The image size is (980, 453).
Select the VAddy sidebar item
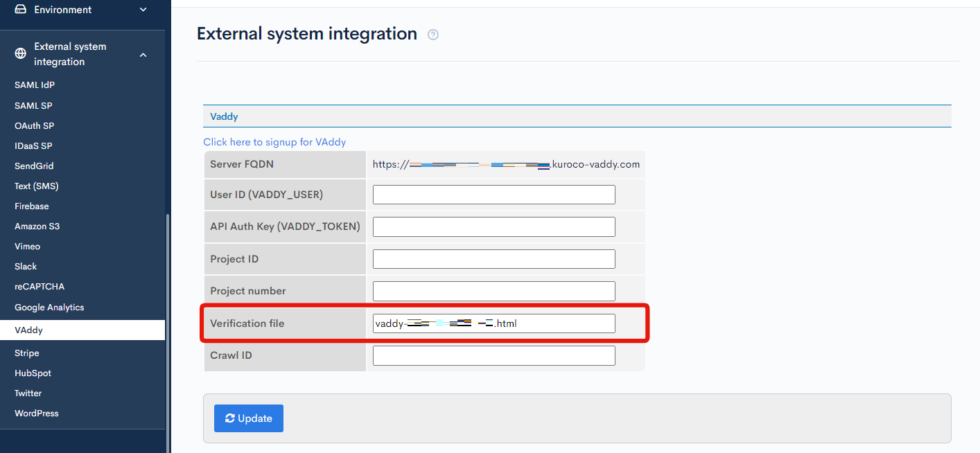pos(82,330)
